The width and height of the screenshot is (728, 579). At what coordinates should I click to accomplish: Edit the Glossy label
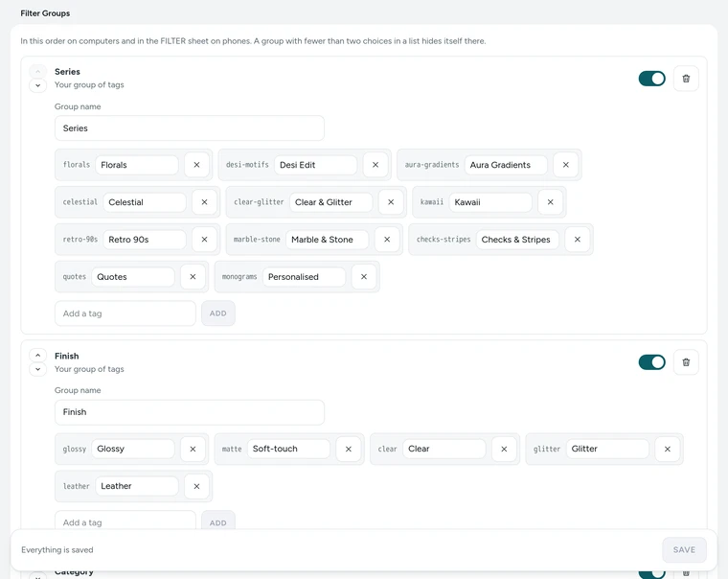tap(133, 449)
